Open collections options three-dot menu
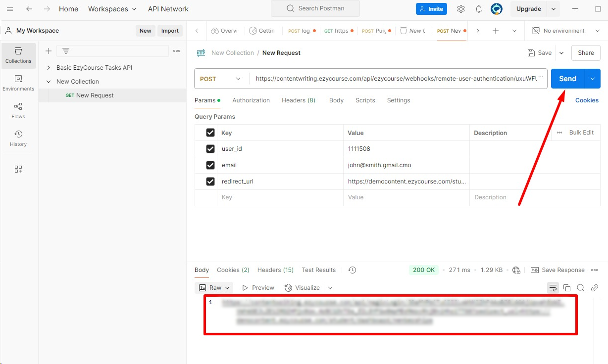Viewport: 608px width, 364px height. 177,51
